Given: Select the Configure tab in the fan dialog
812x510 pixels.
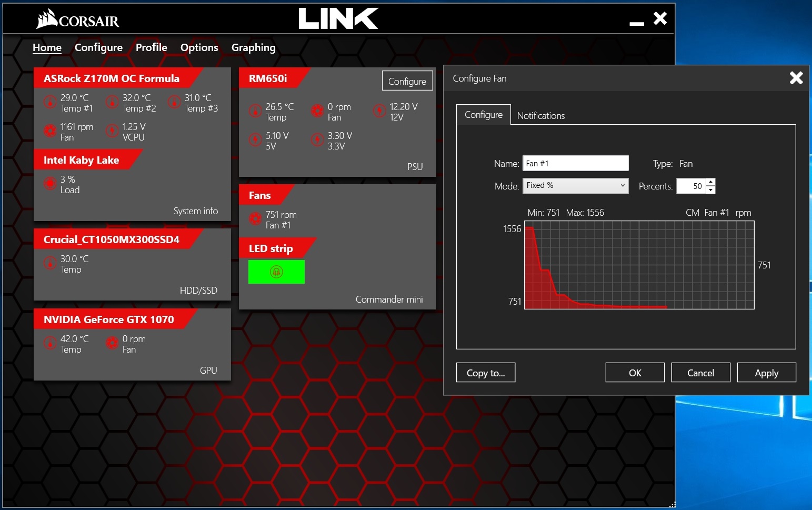Looking at the screenshot, I should [484, 115].
